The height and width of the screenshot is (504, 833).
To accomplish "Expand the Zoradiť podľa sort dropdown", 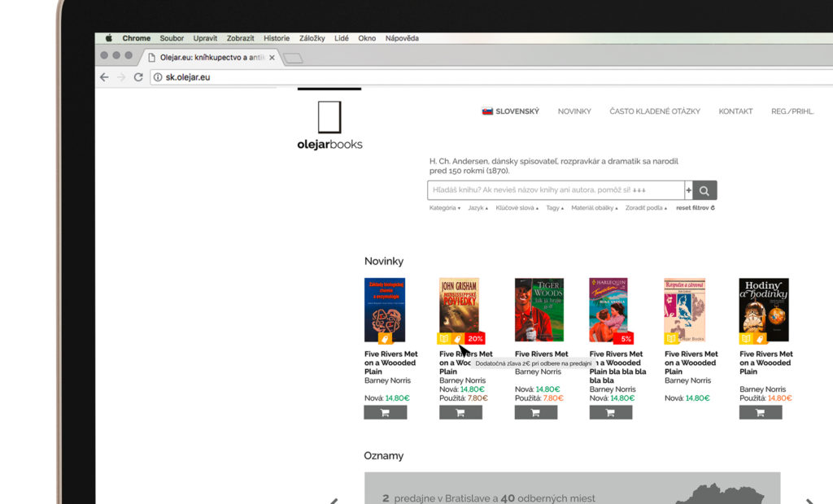I will pyautogui.click(x=645, y=208).
